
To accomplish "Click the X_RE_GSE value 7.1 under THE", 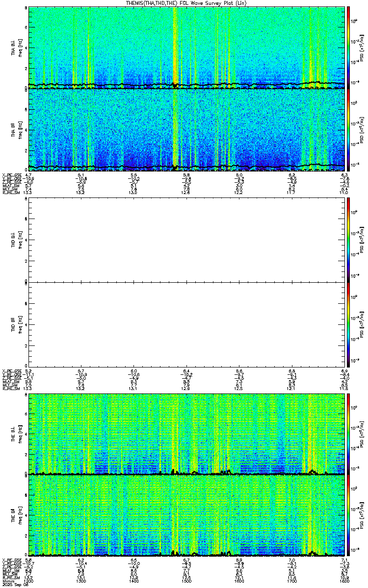I will 344,560.
